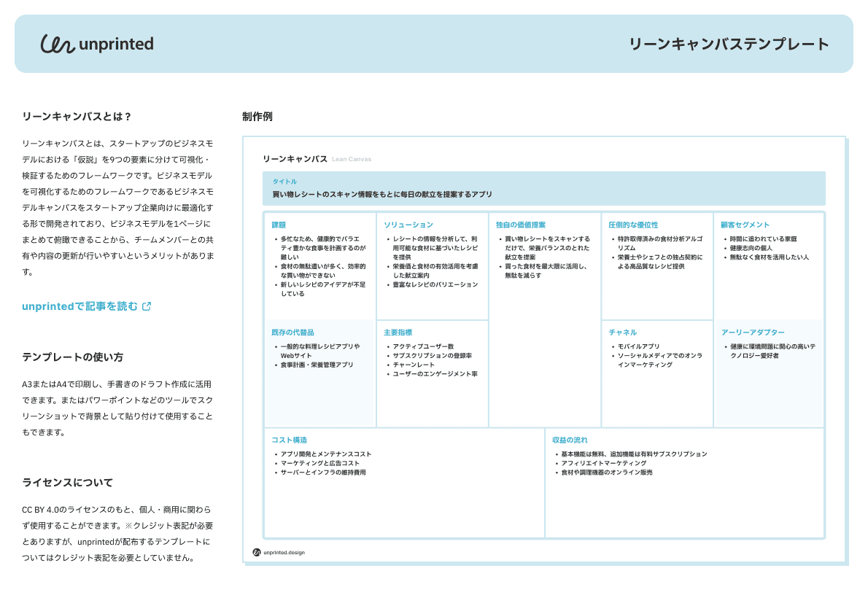Click the small unprinted.design footer logo
The image size is (868, 614).
(279, 552)
